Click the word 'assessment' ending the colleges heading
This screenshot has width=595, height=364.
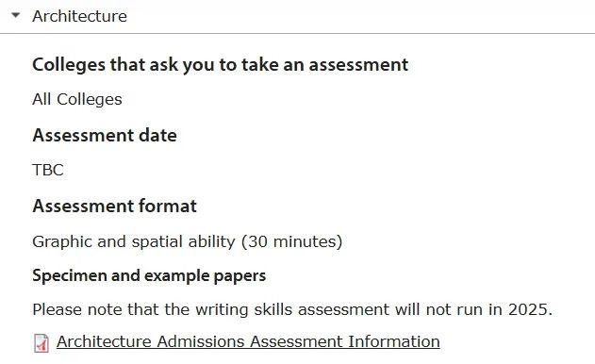tap(358, 64)
